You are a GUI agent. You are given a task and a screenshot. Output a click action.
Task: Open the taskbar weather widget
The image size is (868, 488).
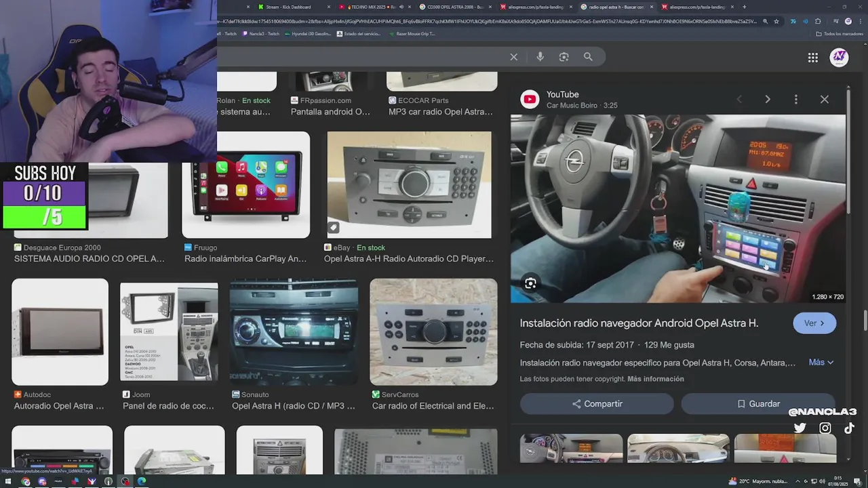click(x=757, y=481)
